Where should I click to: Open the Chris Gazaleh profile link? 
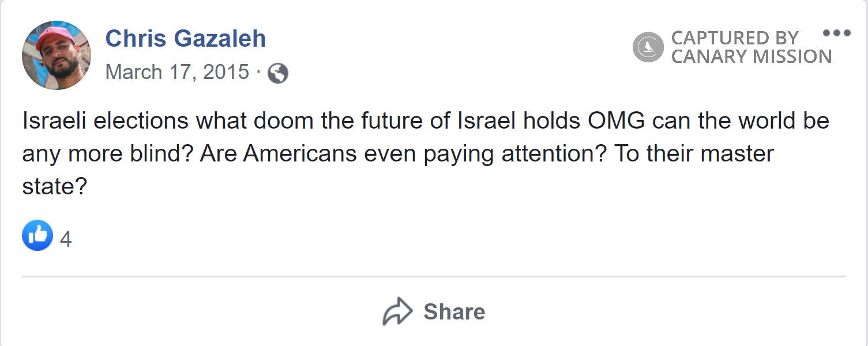(x=186, y=38)
